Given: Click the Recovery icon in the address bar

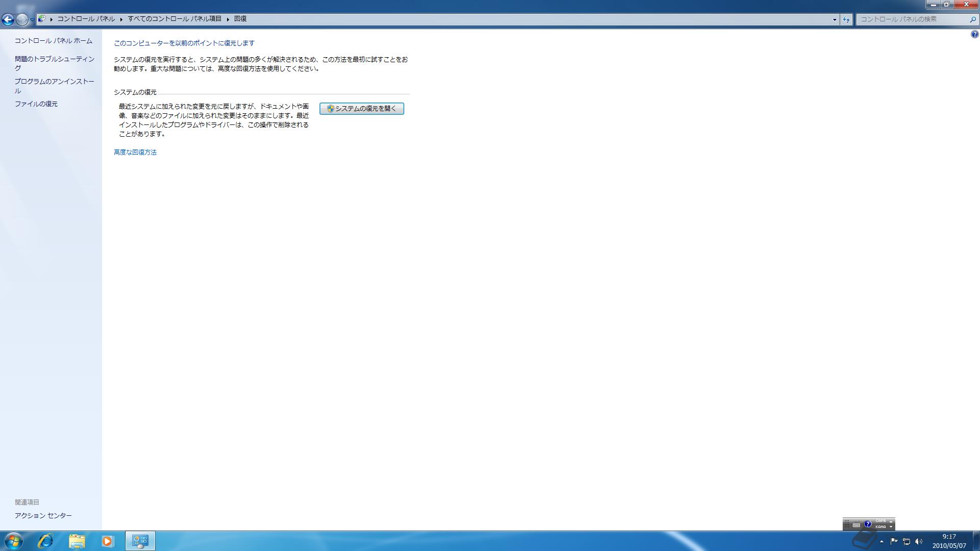Looking at the screenshot, I should 42,19.
